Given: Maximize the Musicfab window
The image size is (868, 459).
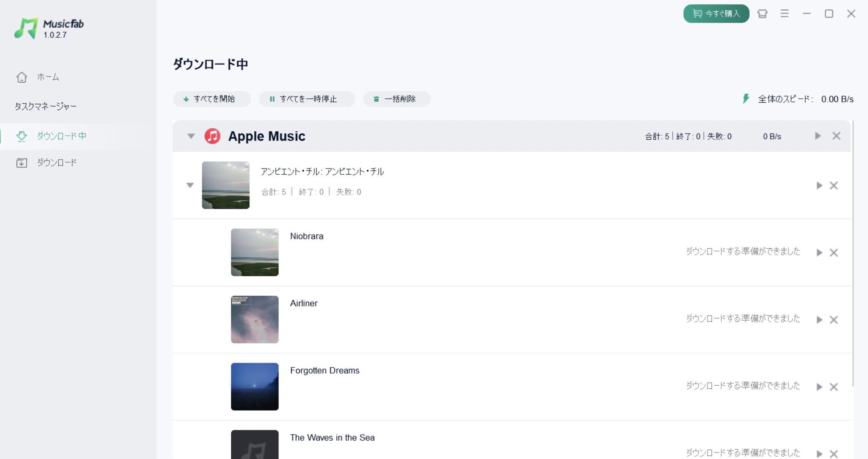Looking at the screenshot, I should pyautogui.click(x=829, y=14).
